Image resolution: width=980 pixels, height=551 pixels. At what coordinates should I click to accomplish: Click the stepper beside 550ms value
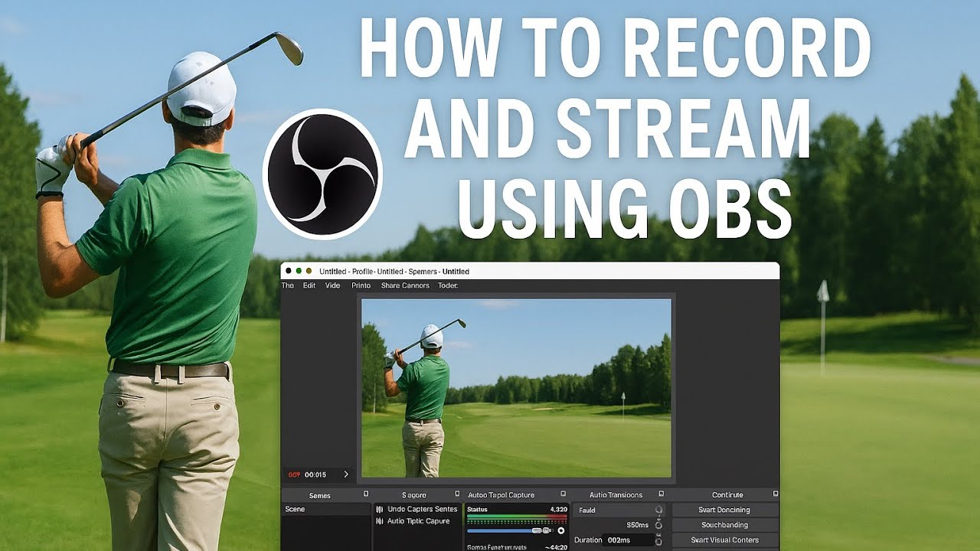click(658, 525)
